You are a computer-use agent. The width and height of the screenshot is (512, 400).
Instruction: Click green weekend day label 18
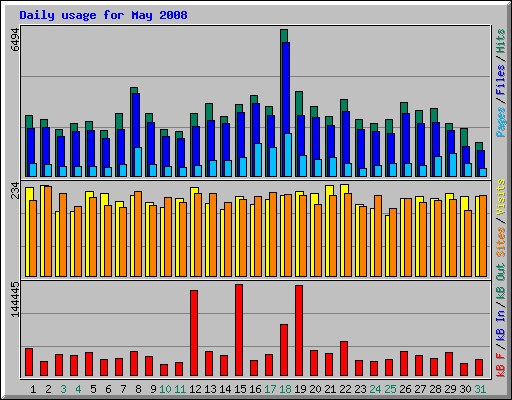(x=285, y=389)
